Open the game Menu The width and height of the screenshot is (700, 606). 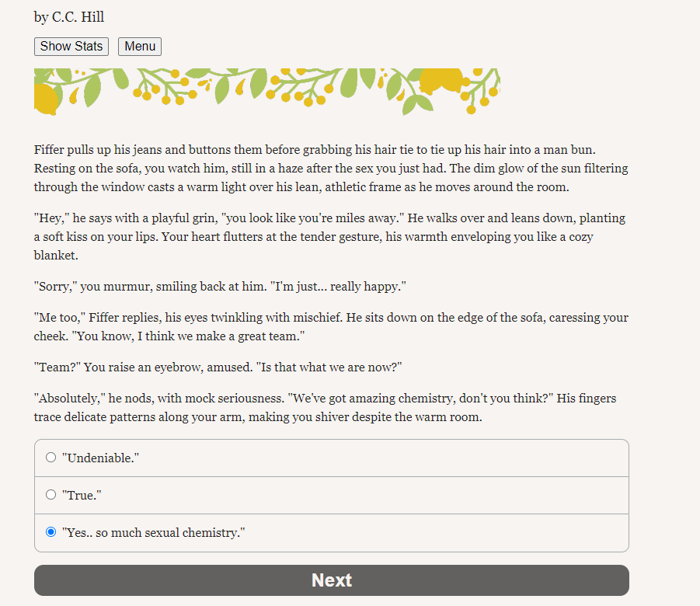pyautogui.click(x=140, y=47)
